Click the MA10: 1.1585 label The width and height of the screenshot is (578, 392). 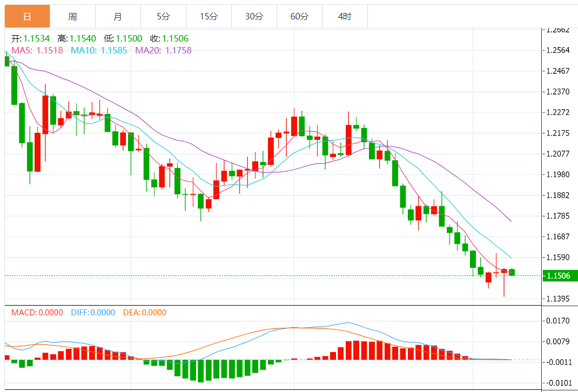click(99, 50)
